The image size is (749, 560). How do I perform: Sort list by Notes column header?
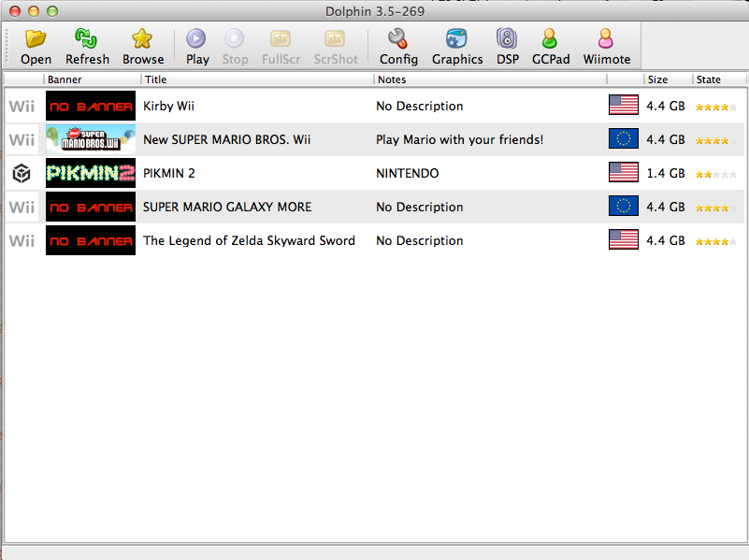[490, 79]
